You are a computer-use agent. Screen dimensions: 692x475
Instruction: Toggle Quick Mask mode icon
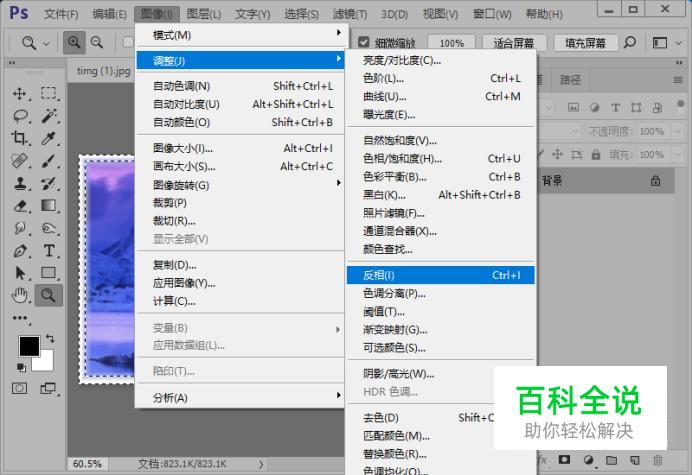(19, 388)
